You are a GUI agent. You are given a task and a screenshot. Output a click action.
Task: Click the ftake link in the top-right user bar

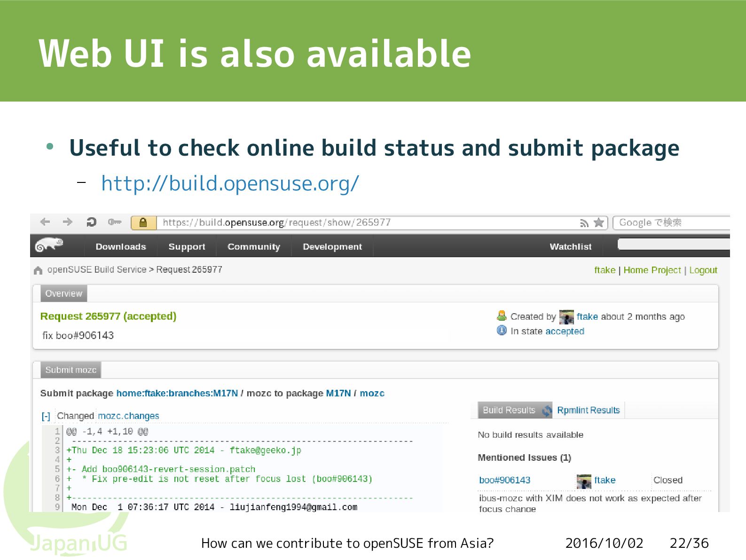click(605, 270)
